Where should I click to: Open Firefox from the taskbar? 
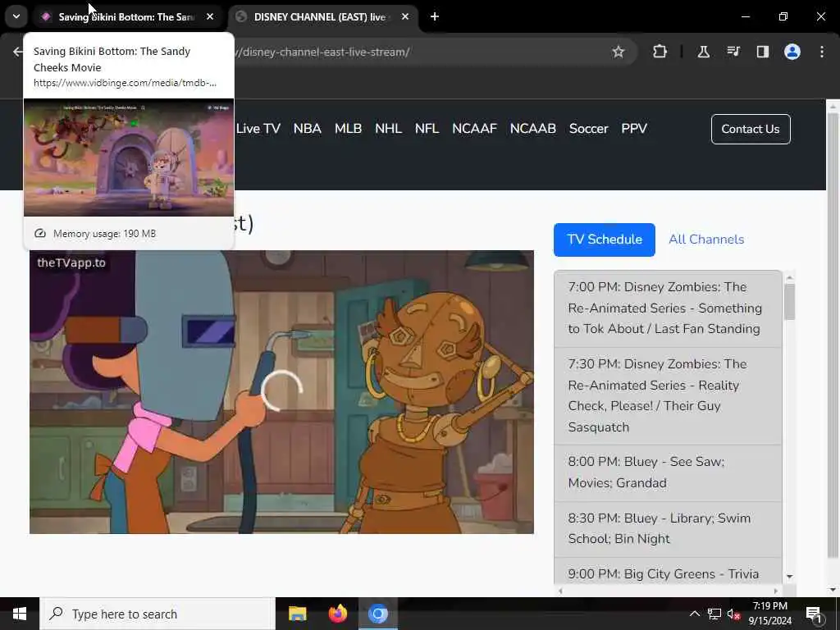(x=337, y=614)
